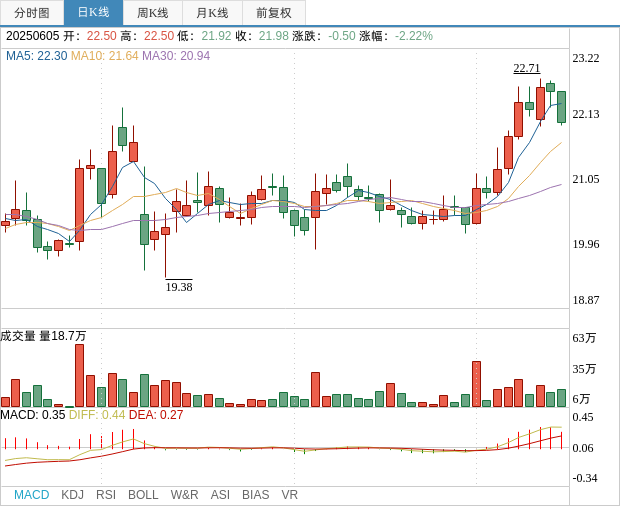Image resolution: width=620 pixels, height=506 pixels.
Task: Click the 63万 volume axis label
Action: [584, 338]
